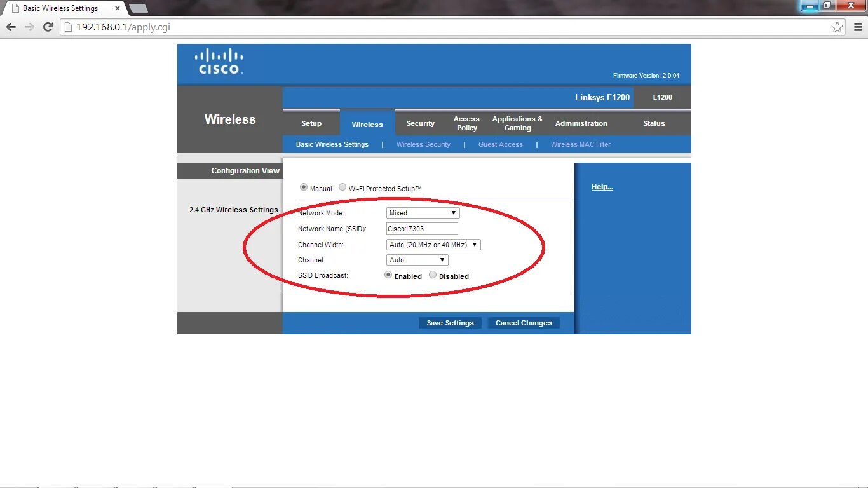Click the browser back arrow
The image size is (868, 488).
point(11,27)
